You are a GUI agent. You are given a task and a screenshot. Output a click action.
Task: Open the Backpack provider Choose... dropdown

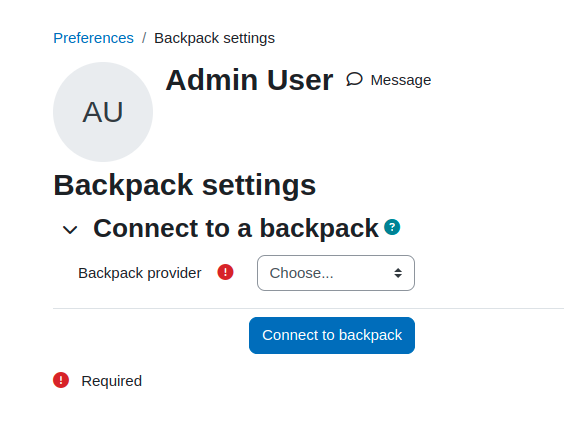336,273
